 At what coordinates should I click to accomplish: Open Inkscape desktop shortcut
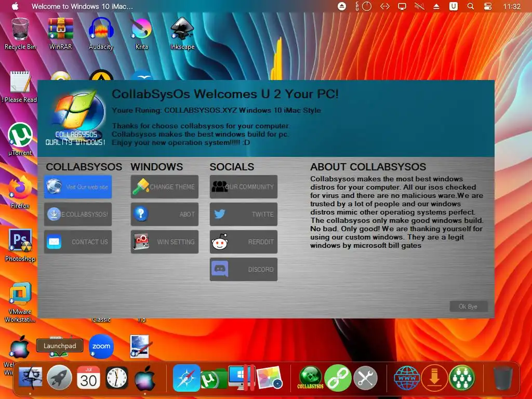click(182, 34)
